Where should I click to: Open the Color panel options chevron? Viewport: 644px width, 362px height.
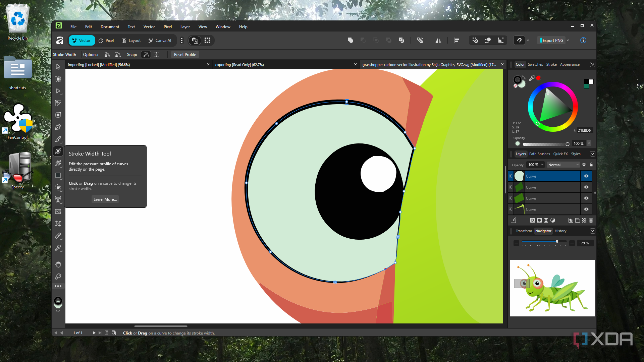coord(593,64)
